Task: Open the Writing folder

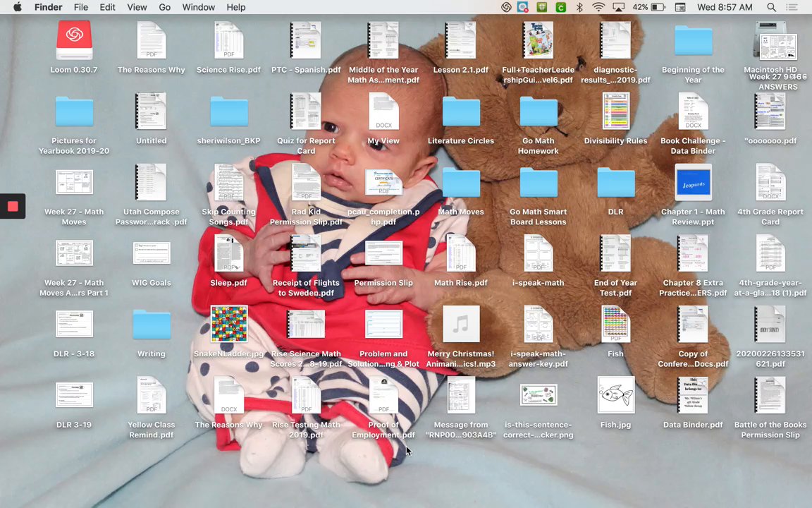Action: pos(152,324)
